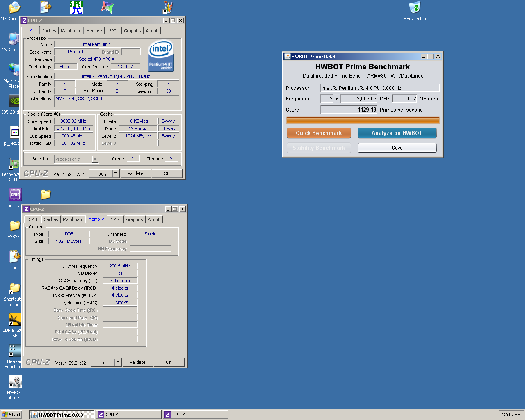Open the cpuz_x32 desktop icon

click(x=15, y=194)
